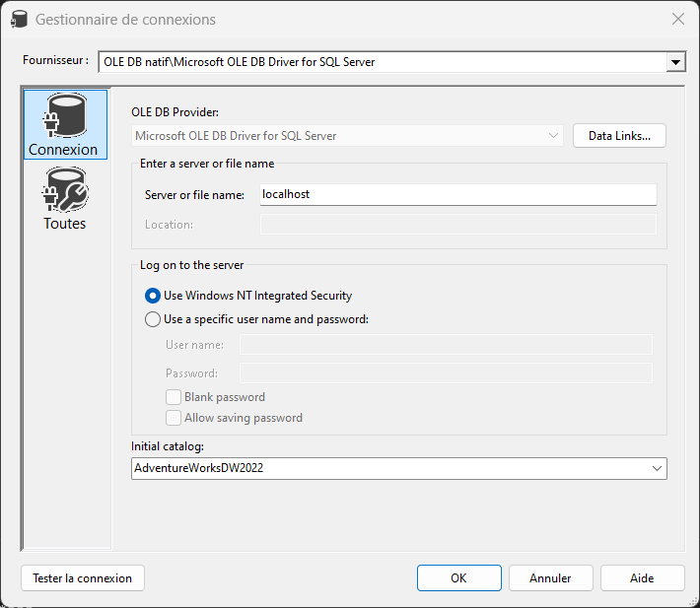Enable Allow saving password checkbox
700x608 pixels.
click(174, 418)
